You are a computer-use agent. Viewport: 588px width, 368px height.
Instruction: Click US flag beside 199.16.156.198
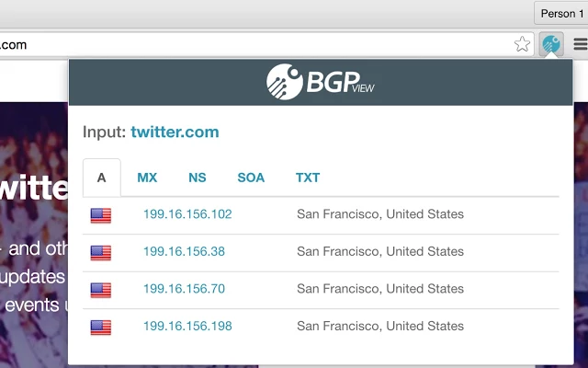[101, 326]
